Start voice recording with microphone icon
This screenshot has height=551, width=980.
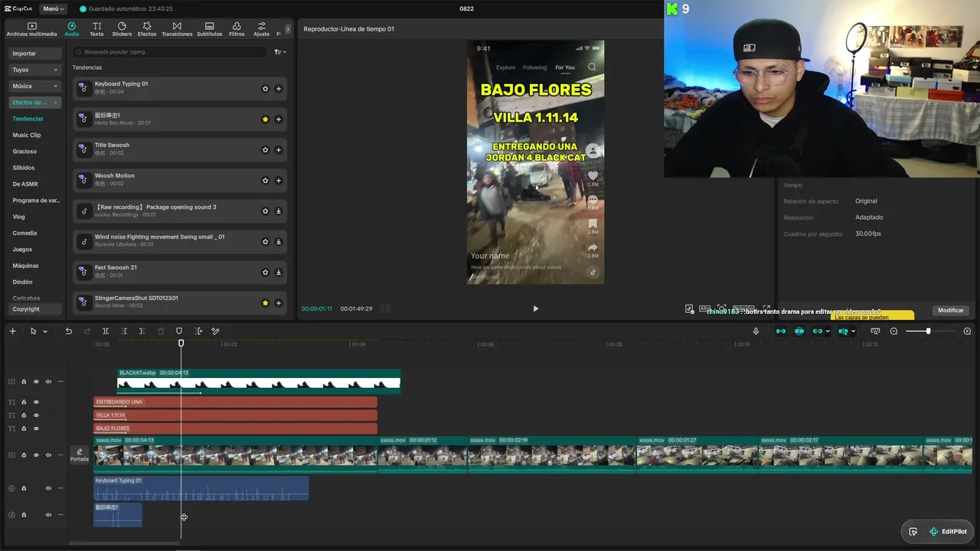pos(756,331)
